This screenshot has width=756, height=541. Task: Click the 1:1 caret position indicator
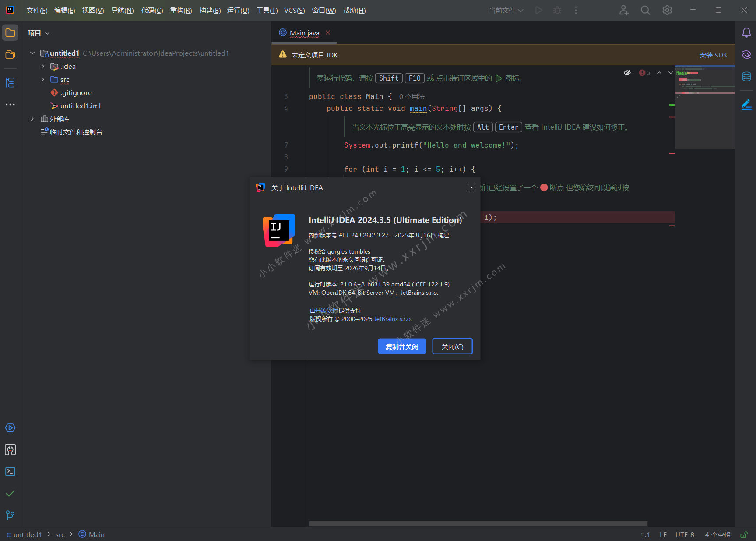point(645,535)
